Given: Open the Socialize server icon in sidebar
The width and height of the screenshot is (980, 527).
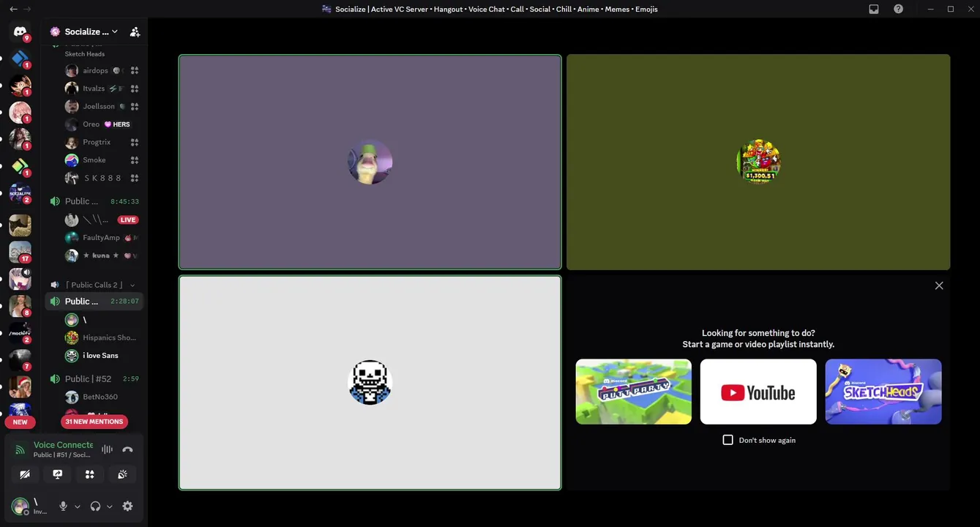Looking at the screenshot, I should pos(20,193).
